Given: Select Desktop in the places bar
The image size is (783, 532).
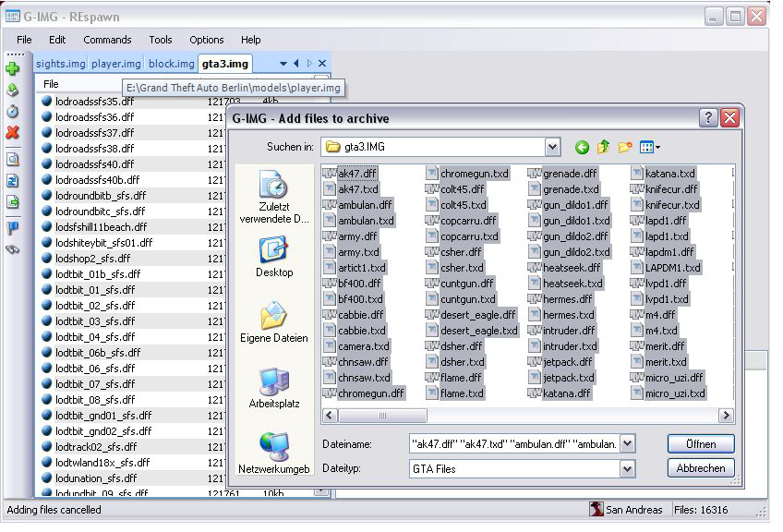Looking at the screenshot, I should (x=273, y=258).
